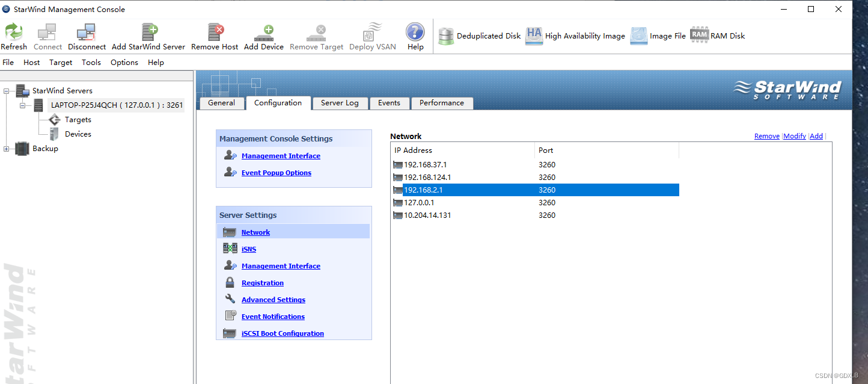
Task: Click the Network server setting icon
Action: (x=230, y=232)
